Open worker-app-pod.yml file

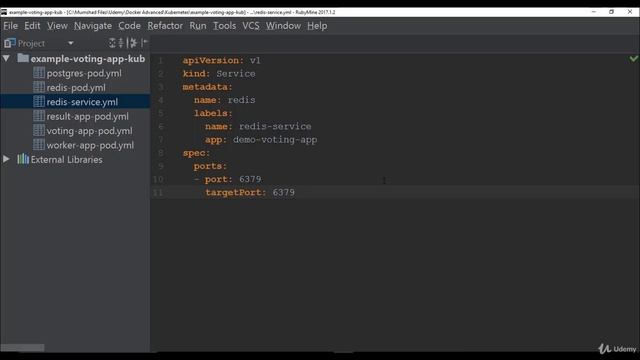90,145
